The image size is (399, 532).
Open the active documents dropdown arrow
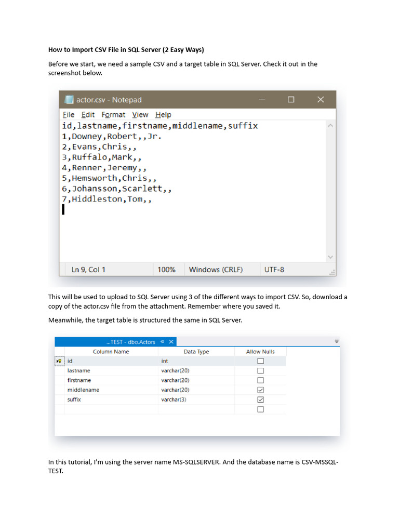(337, 342)
